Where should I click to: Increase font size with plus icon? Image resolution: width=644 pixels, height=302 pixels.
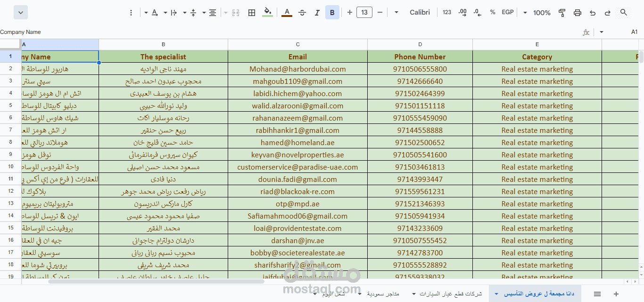(349, 13)
